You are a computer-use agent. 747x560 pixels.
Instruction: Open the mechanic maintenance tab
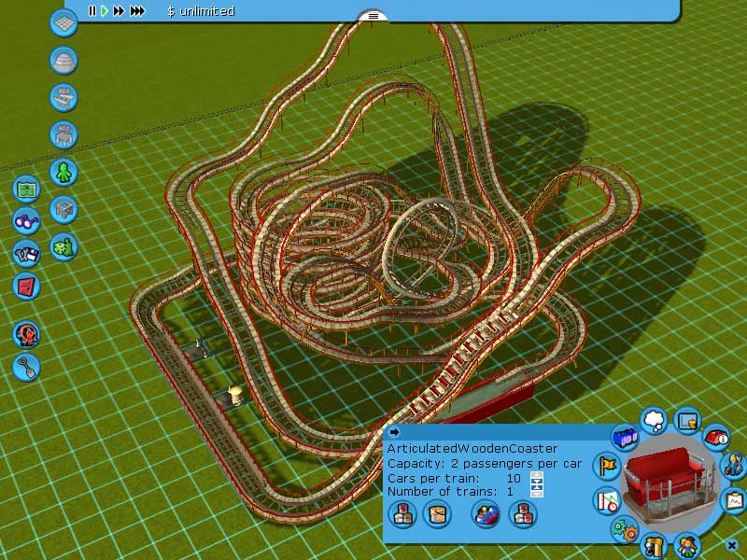[734, 465]
